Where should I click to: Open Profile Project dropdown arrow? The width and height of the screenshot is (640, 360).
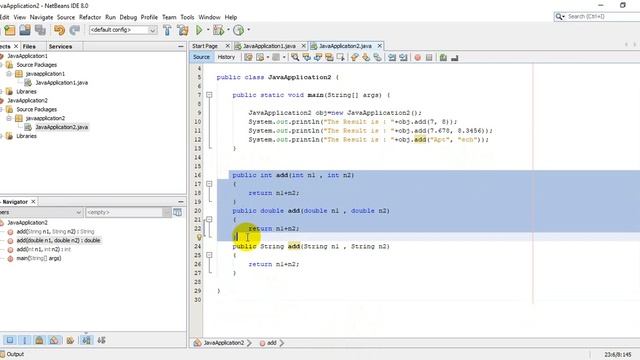coord(249,30)
